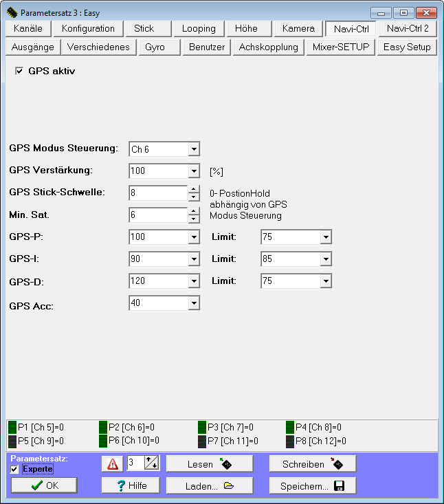Confirm with the green checkmark OK button
This screenshot has width=444, height=504.
pyautogui.click(x=44, y=485)
